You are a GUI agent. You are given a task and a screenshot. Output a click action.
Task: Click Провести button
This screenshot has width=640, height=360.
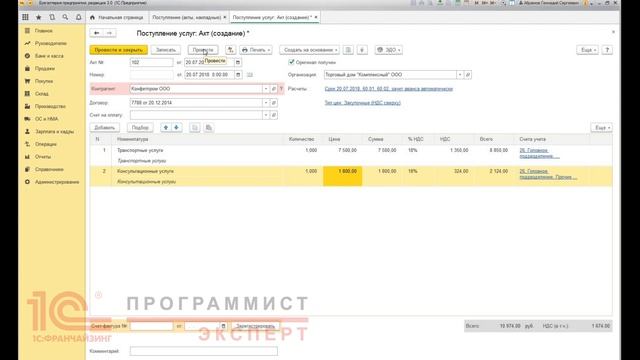[x=203, y=50]
